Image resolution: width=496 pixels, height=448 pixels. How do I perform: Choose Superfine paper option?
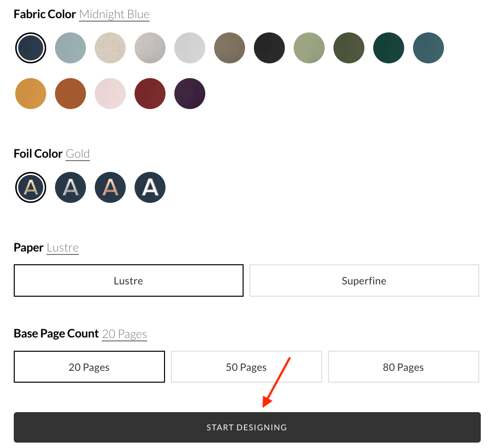pos(364,281)
